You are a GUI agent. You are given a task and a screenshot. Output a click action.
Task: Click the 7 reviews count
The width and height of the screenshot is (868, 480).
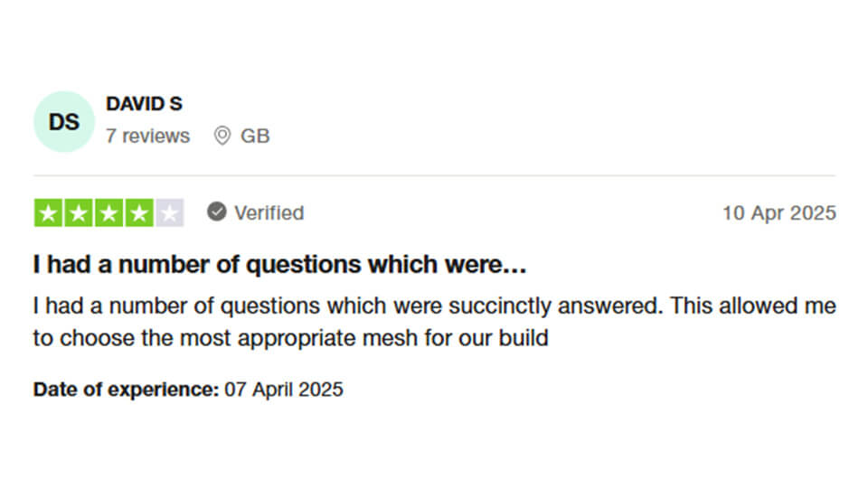tap(147, 136)
